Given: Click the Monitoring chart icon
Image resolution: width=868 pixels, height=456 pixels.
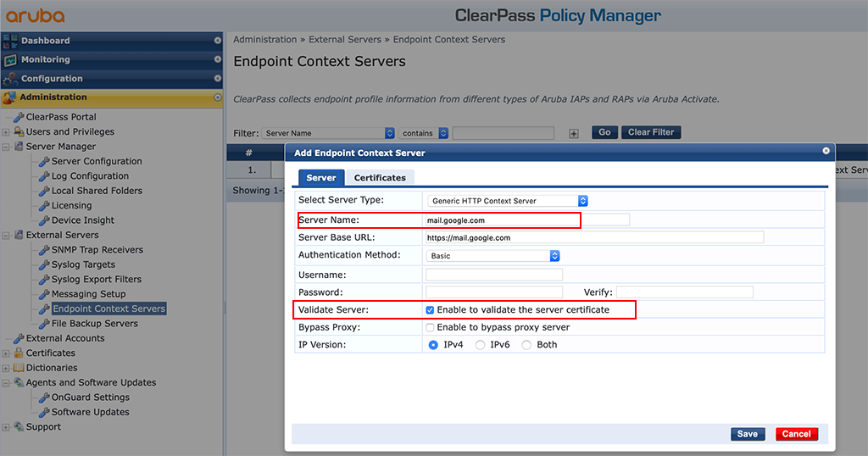Looking at the screenshot, I should tap(10, 60).
